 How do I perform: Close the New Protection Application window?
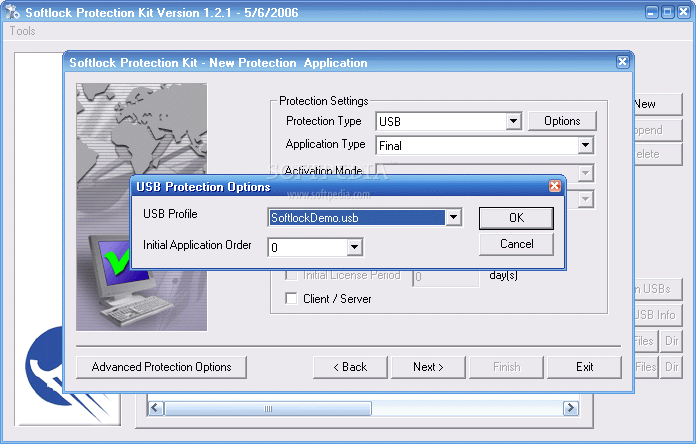[622, 62]
